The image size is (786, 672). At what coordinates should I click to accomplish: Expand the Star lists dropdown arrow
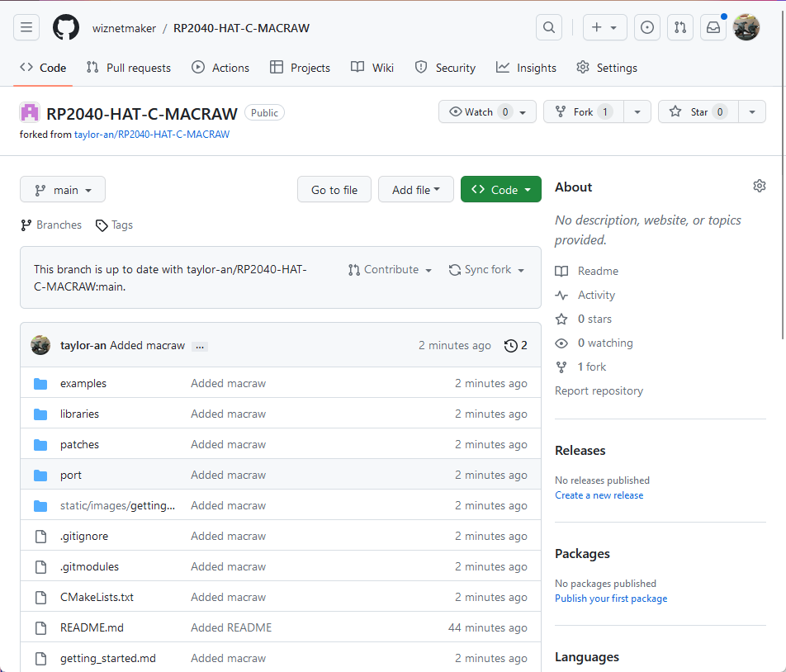click(752, 111)
